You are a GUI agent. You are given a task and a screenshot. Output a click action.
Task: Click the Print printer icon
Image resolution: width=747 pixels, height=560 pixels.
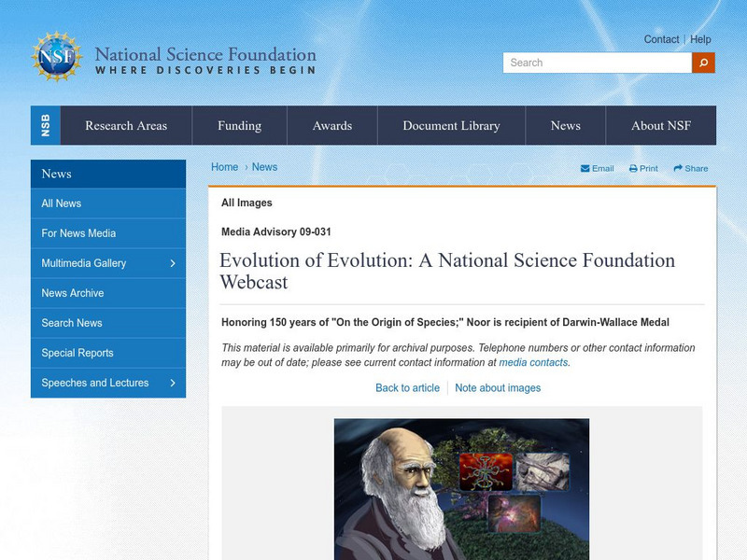pyautogui.click(x=633, y=169)
